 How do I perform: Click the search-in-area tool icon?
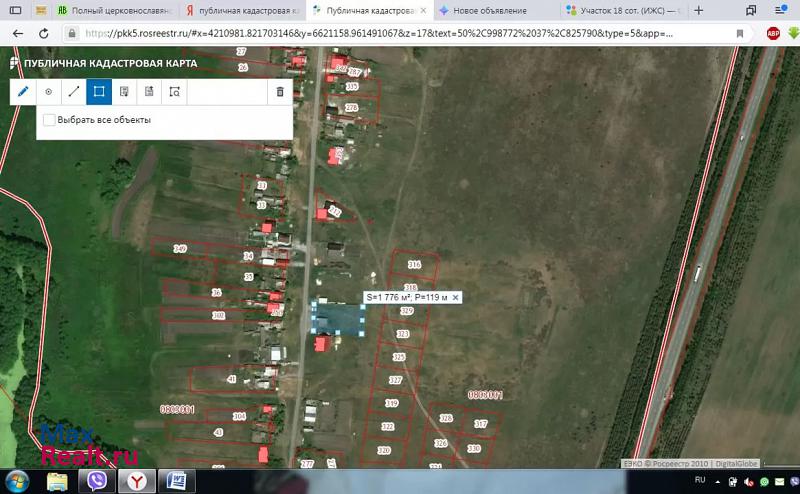(x=174, y=91)
